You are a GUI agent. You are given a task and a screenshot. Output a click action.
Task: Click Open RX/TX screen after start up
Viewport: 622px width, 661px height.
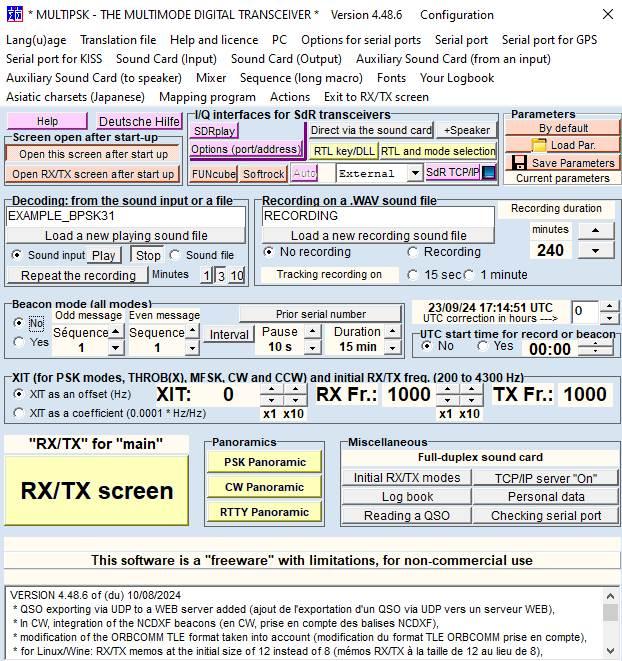(x=92, y=174)
